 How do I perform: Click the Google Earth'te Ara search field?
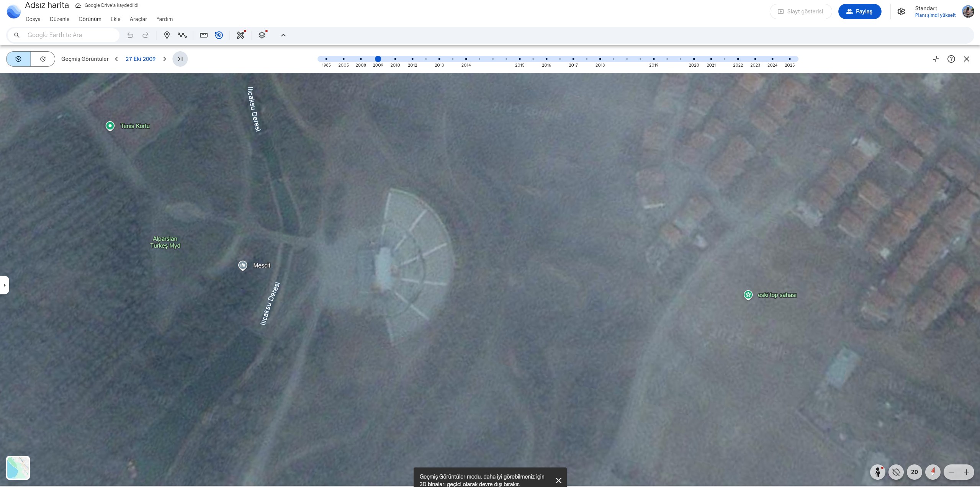(x=63, y=35)
